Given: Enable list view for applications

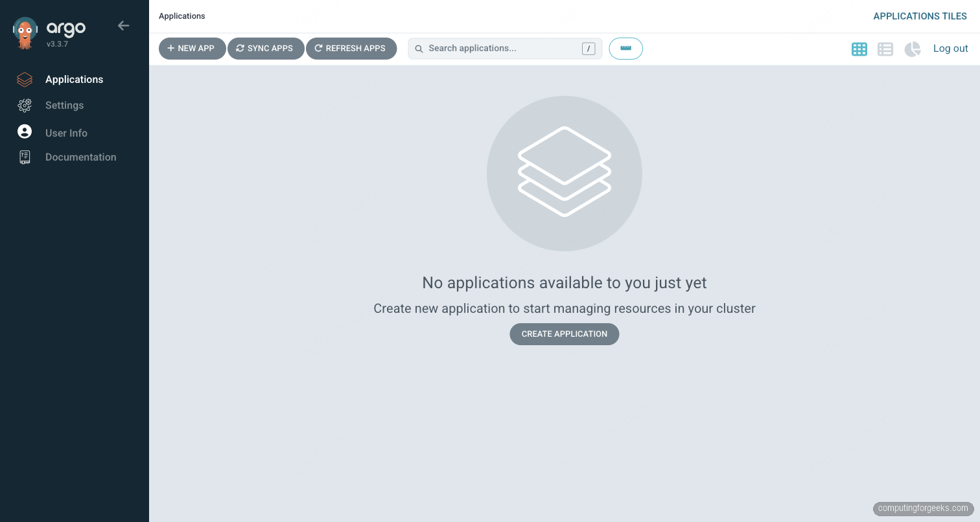Looking at the screenshot, I should [x=885, y=49].
